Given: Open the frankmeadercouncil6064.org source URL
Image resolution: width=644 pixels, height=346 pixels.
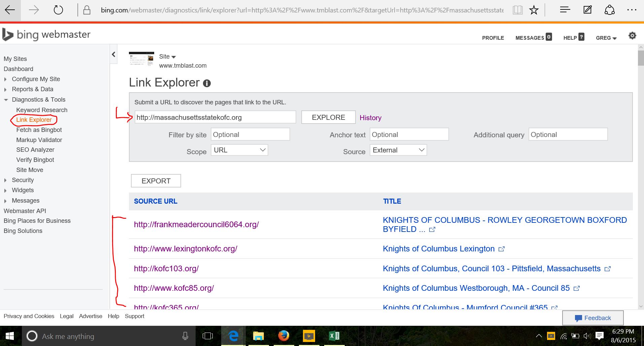Looking at the screenshot, I should click(196, 224).
